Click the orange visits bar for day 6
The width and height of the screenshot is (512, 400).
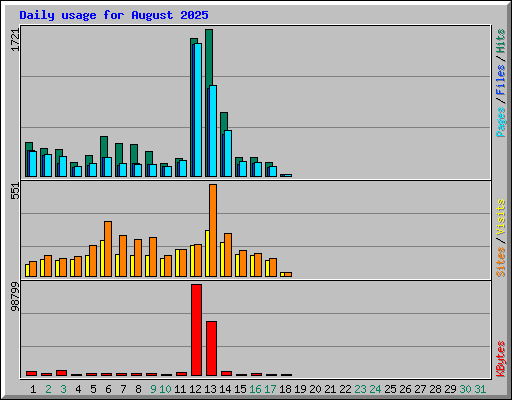[x=108, y=249]
